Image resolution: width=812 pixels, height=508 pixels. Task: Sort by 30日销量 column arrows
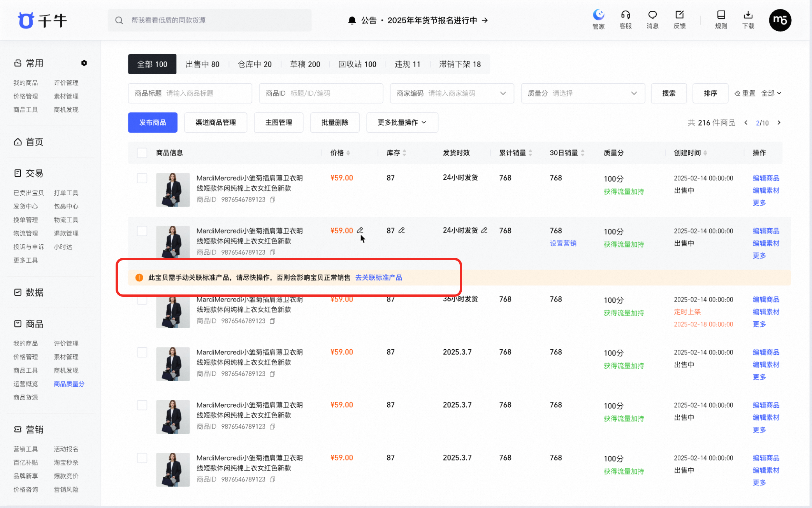(x=582, y=153)
